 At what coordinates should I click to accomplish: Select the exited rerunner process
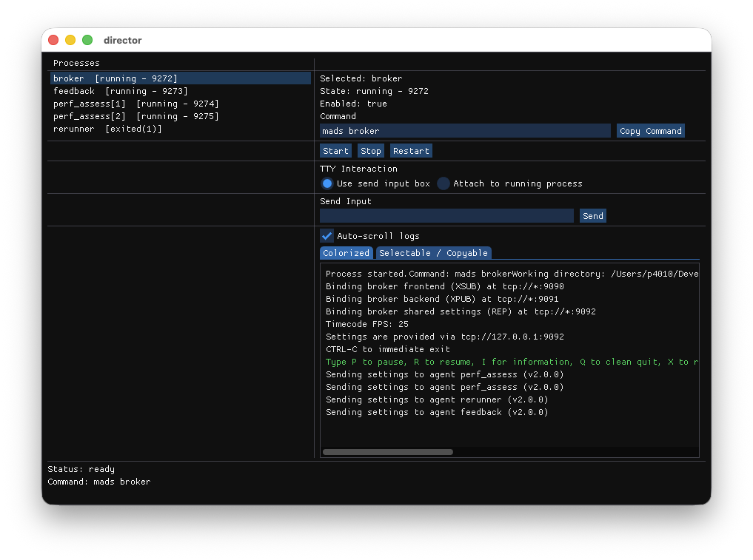pyautogui.click(x=107, y=129)
